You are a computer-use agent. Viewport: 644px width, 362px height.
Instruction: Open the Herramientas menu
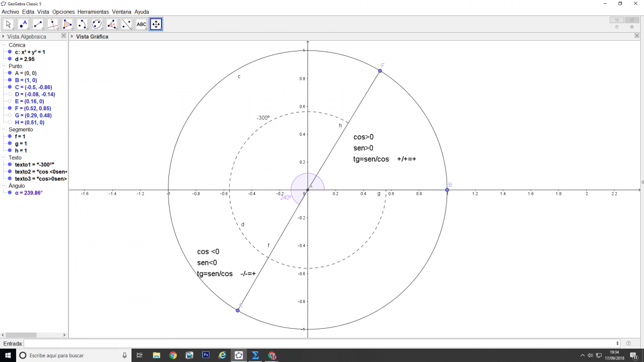pos(93,11)
